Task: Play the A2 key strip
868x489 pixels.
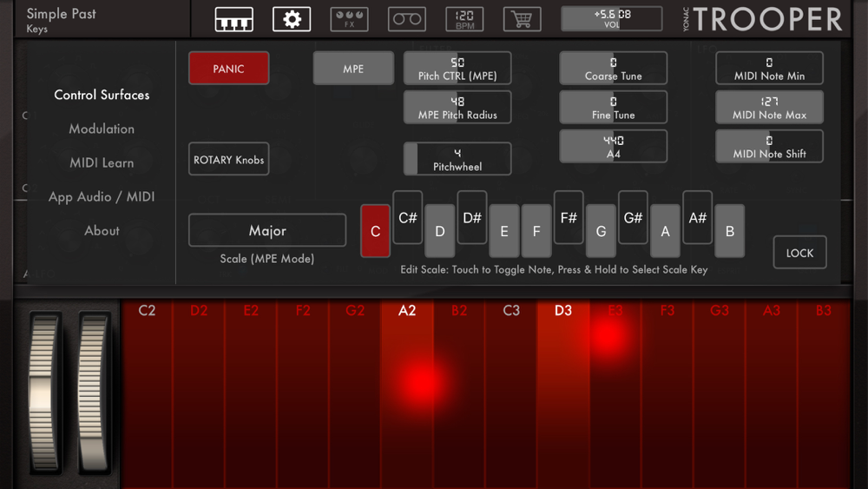Action: [407, 394]
